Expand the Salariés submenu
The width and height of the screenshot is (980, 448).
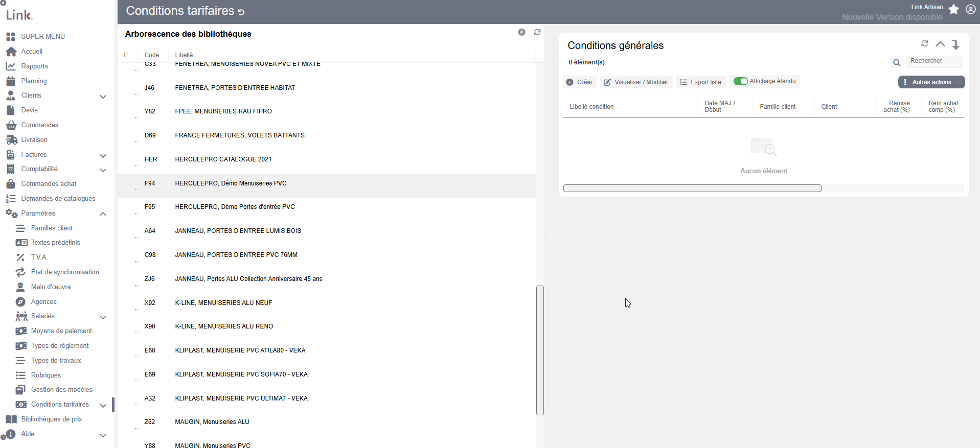(x=103, y=317)
